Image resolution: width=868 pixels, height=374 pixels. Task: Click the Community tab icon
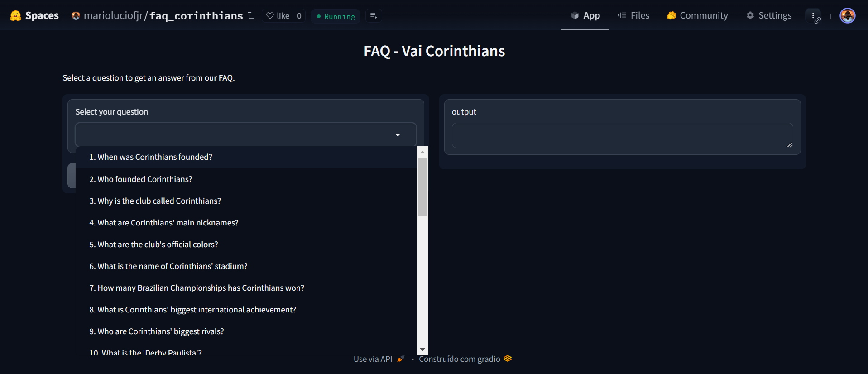coord(671,16)
